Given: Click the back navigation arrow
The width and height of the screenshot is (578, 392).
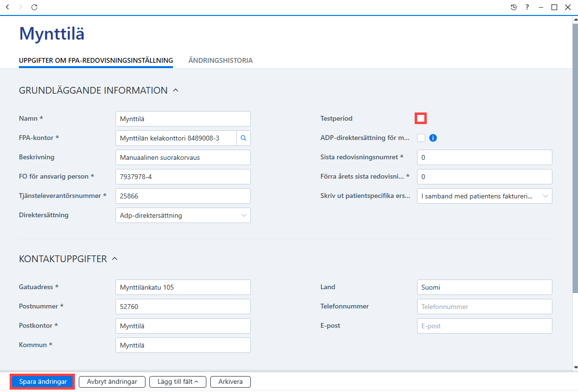Looking at the screenshot, I should [x=7, y=7].
